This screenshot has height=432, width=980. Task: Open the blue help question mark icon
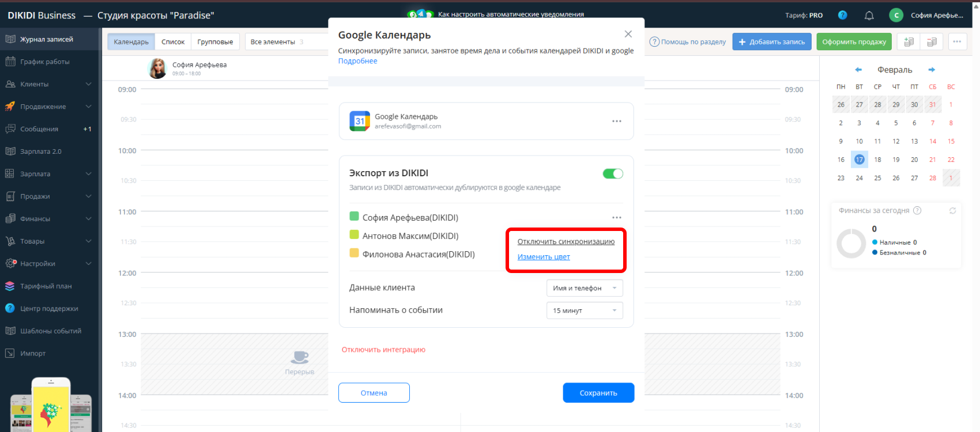[x=842, y=16]
